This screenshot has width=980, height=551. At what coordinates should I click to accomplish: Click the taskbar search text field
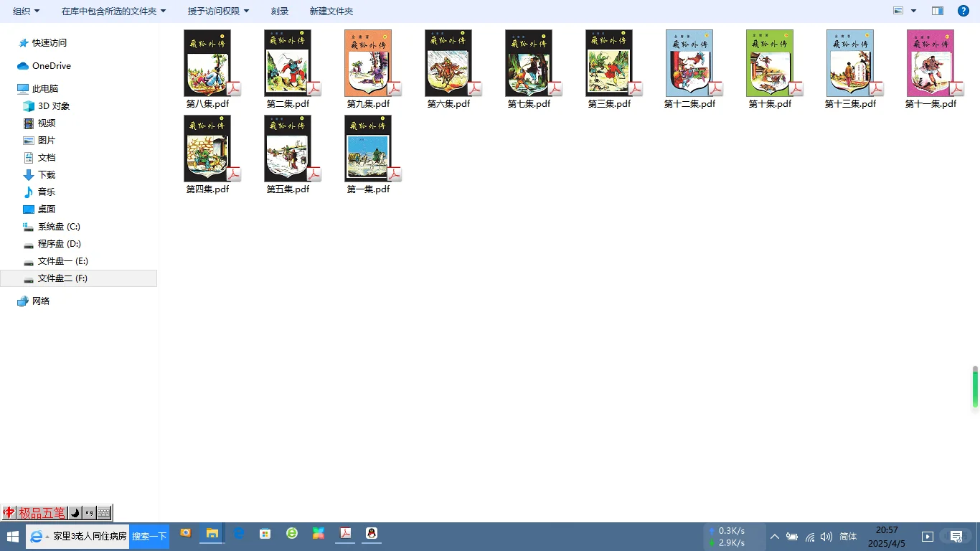(x=90, y=536)
